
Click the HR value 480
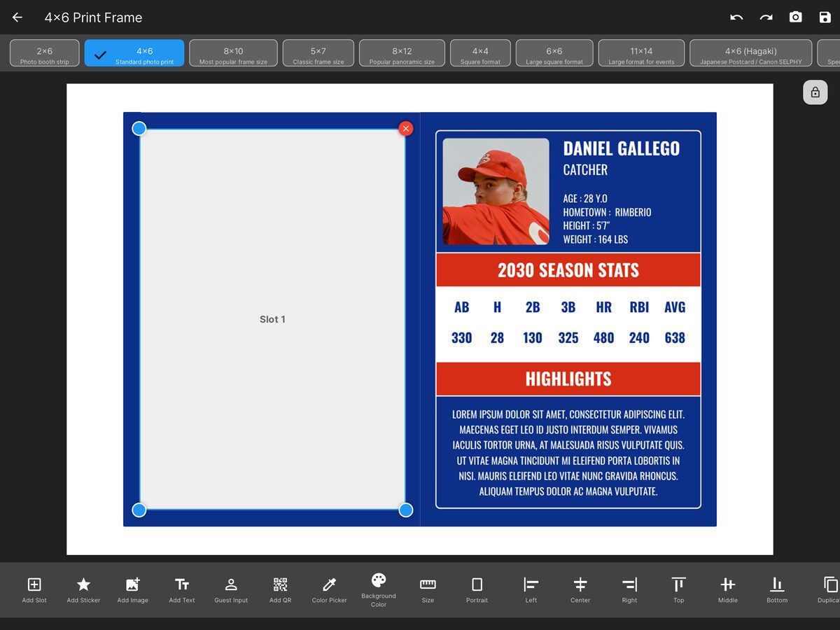point(603,338)
